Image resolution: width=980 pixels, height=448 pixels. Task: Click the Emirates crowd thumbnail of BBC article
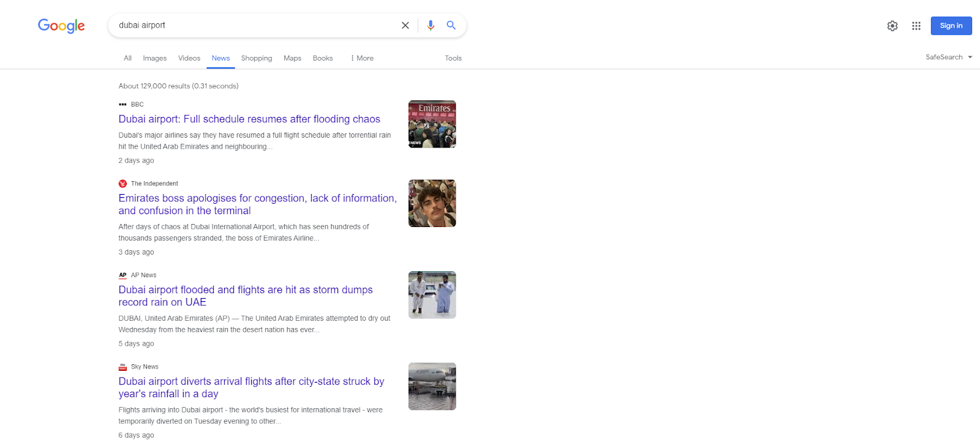(432, 124)
